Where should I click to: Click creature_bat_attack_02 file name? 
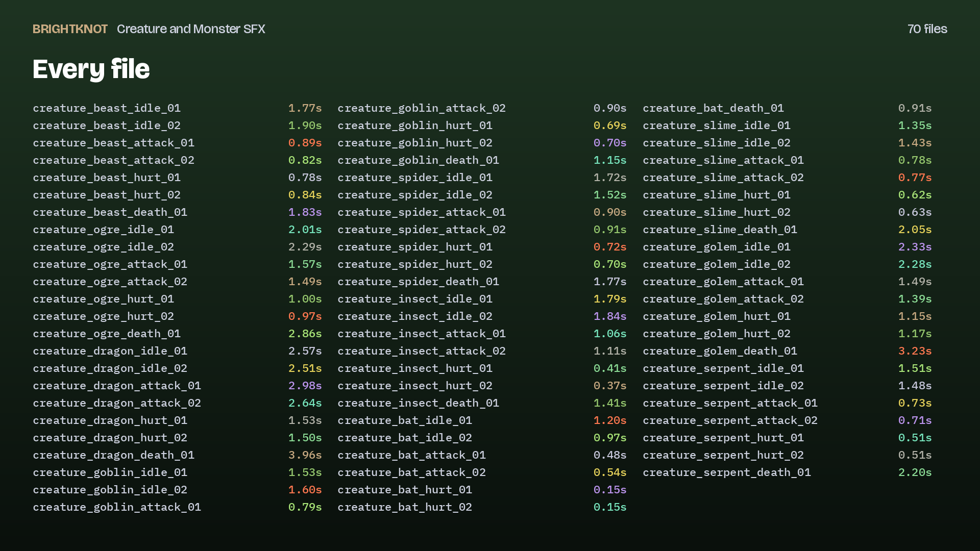click(411, 472)
